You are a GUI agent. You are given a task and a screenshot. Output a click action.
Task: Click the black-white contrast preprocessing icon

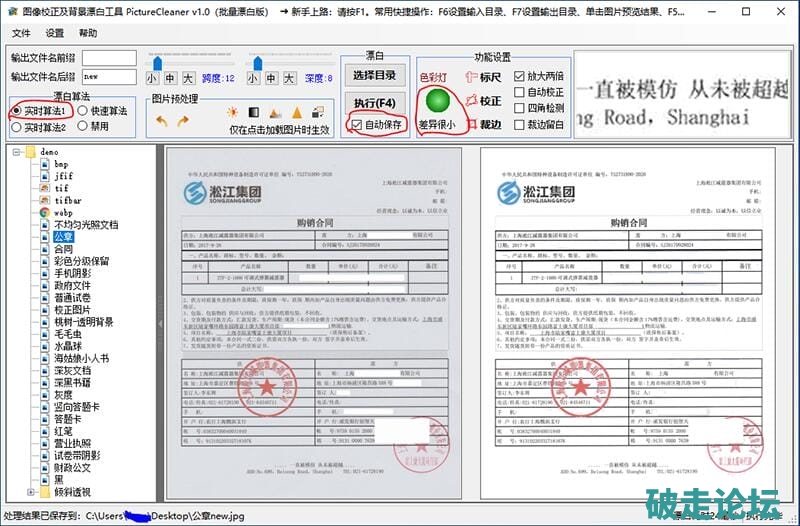click(255, 114)
